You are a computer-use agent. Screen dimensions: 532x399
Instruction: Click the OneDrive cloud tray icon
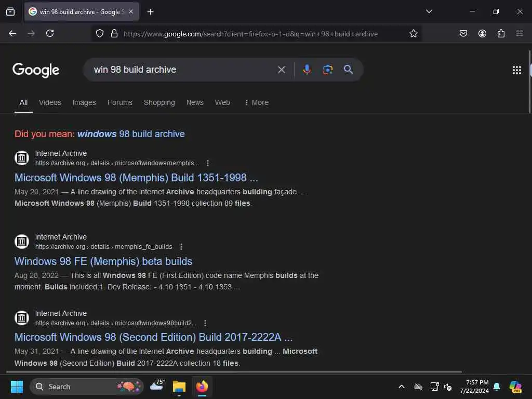(x=418, y=387)
